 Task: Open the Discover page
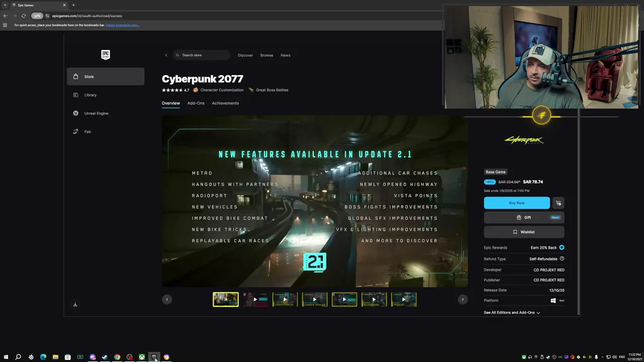[x=246, y=55]
